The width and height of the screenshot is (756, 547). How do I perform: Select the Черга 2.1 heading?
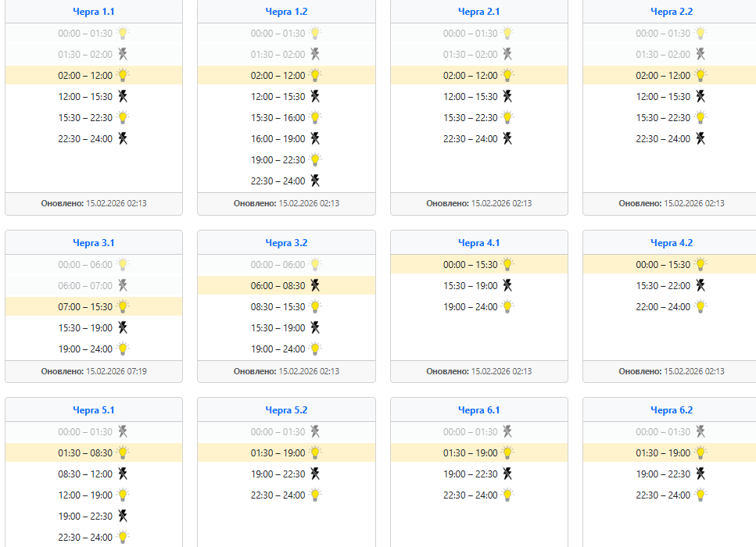pyautogui.click(x=478, y=12)
